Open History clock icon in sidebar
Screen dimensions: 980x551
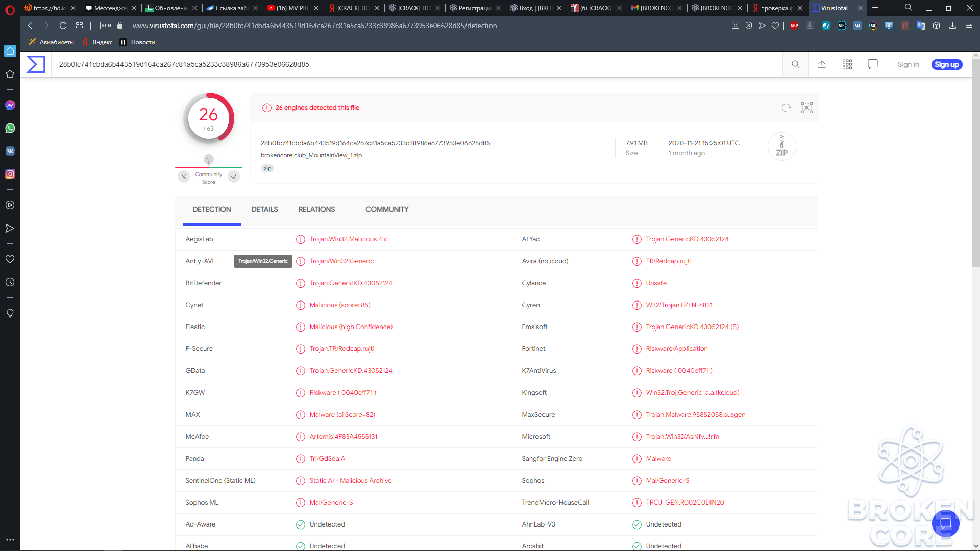[x=10, y=282]
